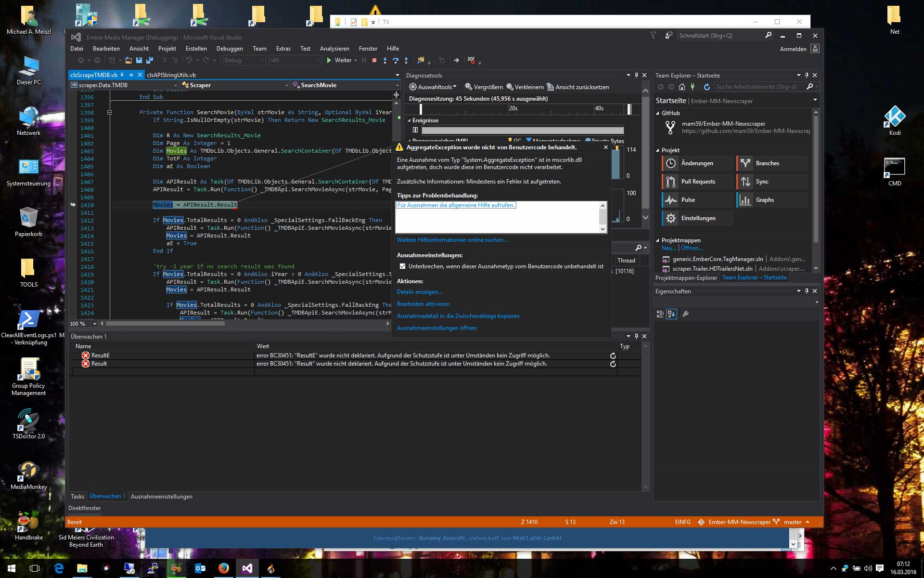Step out with the blue up-arrow icon
The width and height of the screenshot is (924, 578).
pyautogui.click(x=406, y=60)
